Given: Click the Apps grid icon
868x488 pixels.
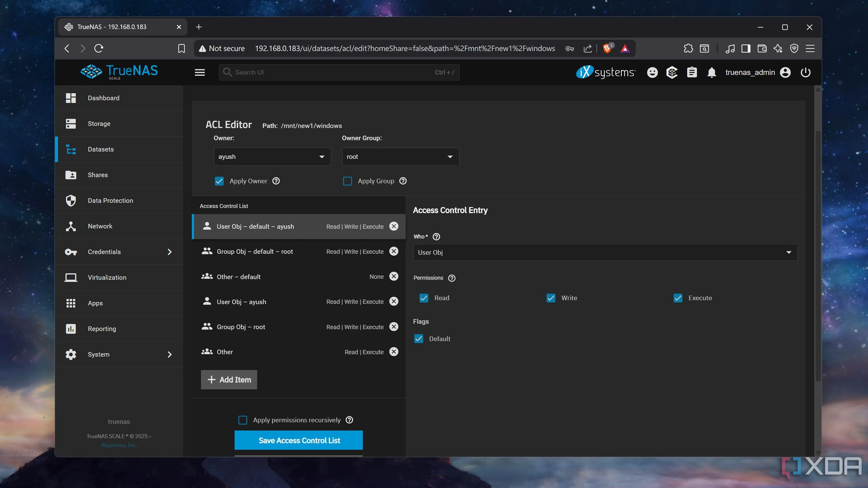Looking at the screenshot, I should tap(71, 303).
